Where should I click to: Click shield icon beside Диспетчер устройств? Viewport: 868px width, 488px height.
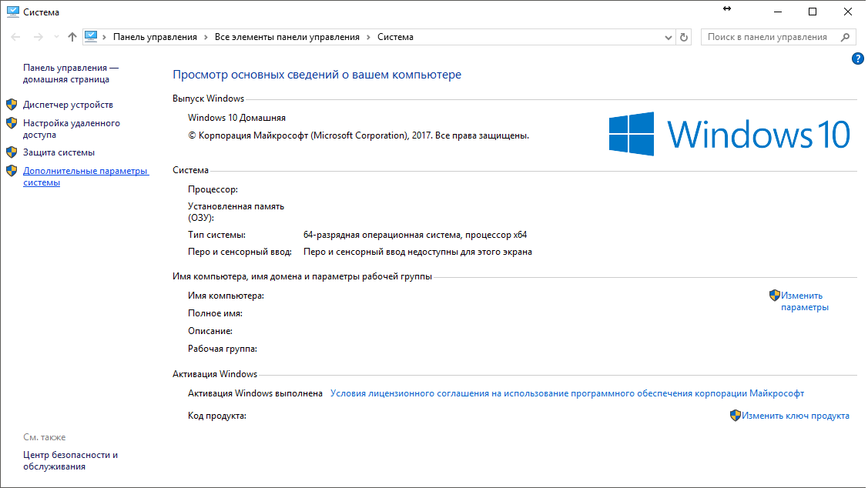12,105
